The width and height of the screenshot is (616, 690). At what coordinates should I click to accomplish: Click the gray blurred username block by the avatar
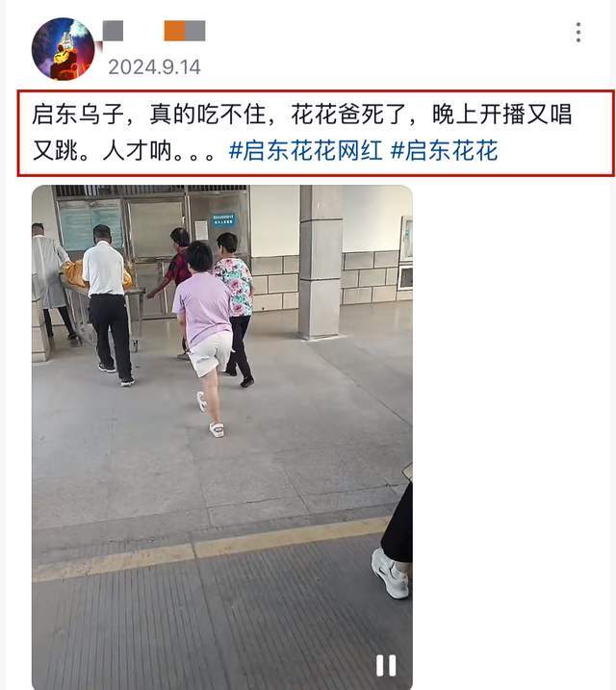[113, 31]
